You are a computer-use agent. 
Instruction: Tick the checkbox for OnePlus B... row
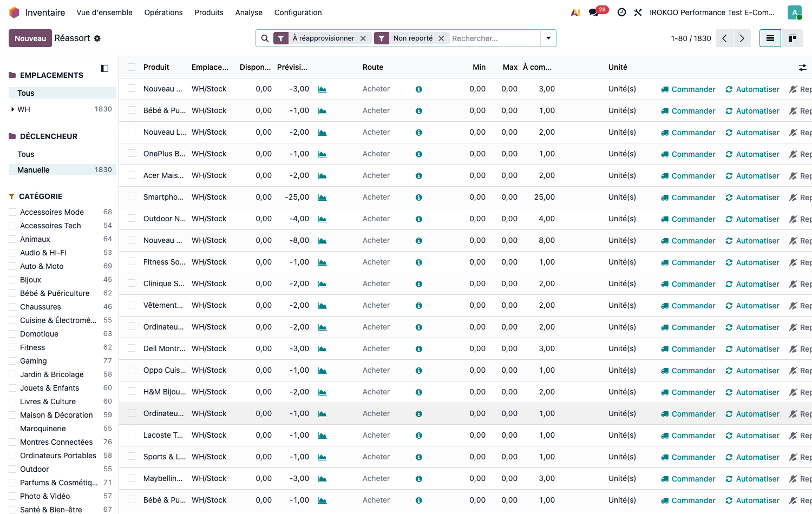tap(132, 154)
